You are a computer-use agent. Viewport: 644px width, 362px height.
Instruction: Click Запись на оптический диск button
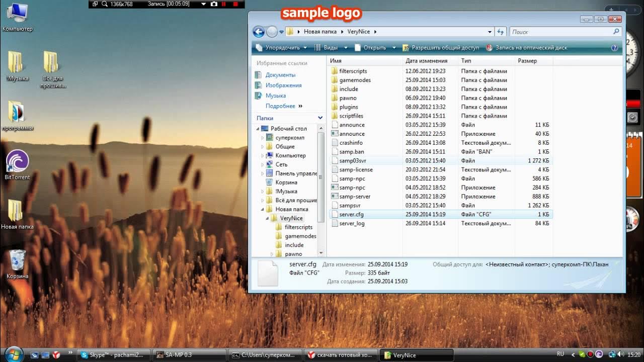[x=526, y=48]
